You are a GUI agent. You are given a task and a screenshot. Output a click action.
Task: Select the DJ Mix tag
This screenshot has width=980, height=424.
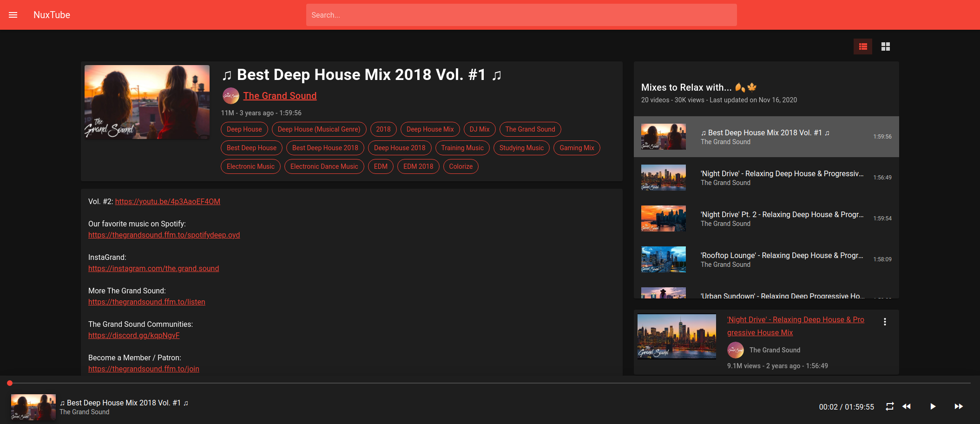[480, 129]
